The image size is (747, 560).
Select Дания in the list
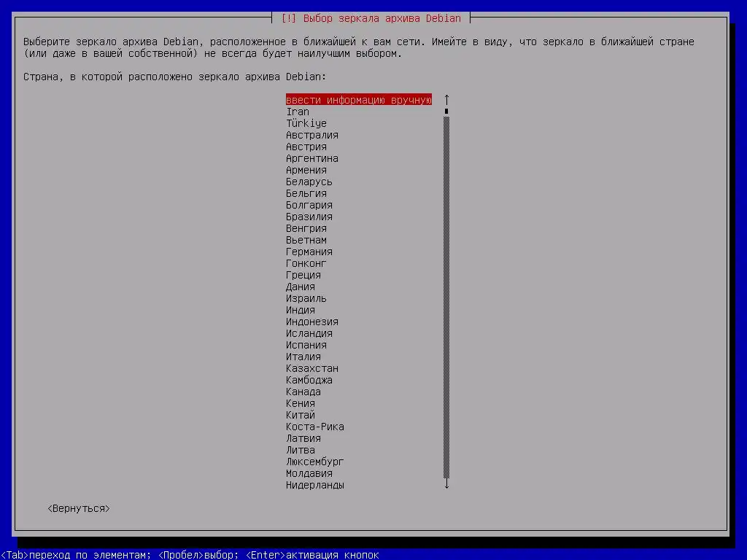point(301,287)
